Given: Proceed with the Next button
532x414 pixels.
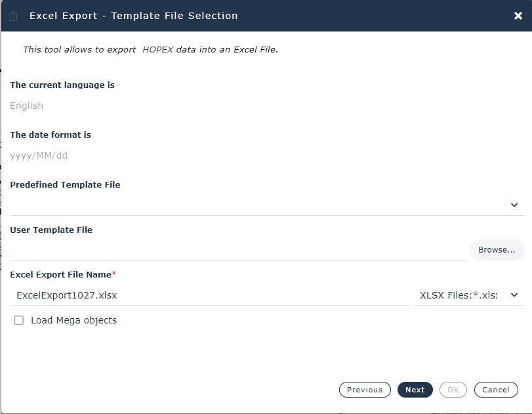Looking at the screenshot, I should tap(415, 390).
